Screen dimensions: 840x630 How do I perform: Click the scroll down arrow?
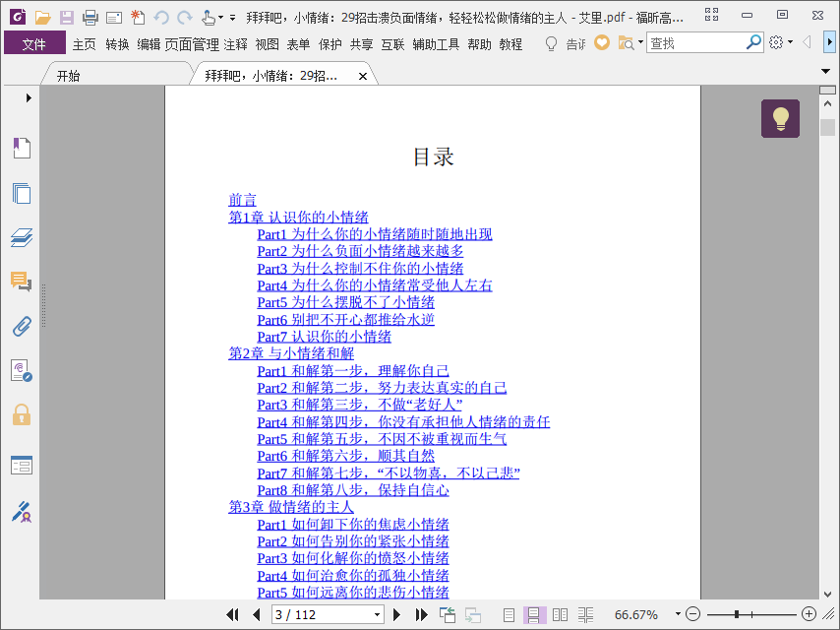coord(827,595)
